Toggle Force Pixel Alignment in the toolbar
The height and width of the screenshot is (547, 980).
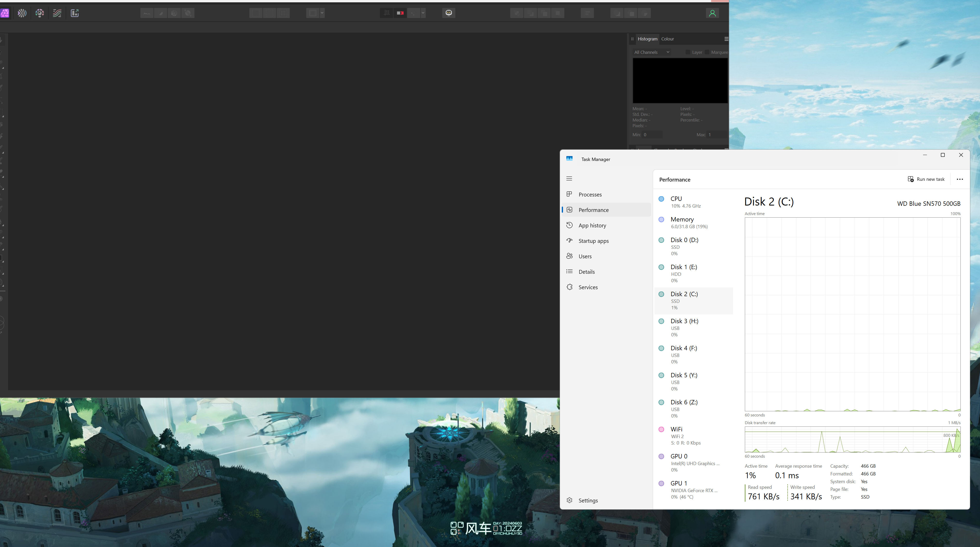click(x=387, y=13)
